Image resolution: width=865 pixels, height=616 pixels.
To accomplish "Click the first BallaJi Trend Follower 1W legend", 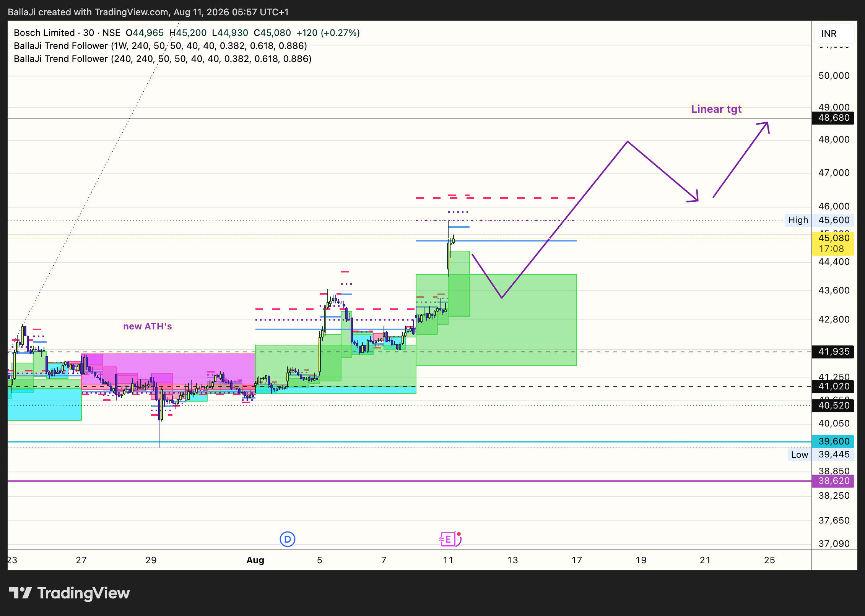I will [160, 46].
